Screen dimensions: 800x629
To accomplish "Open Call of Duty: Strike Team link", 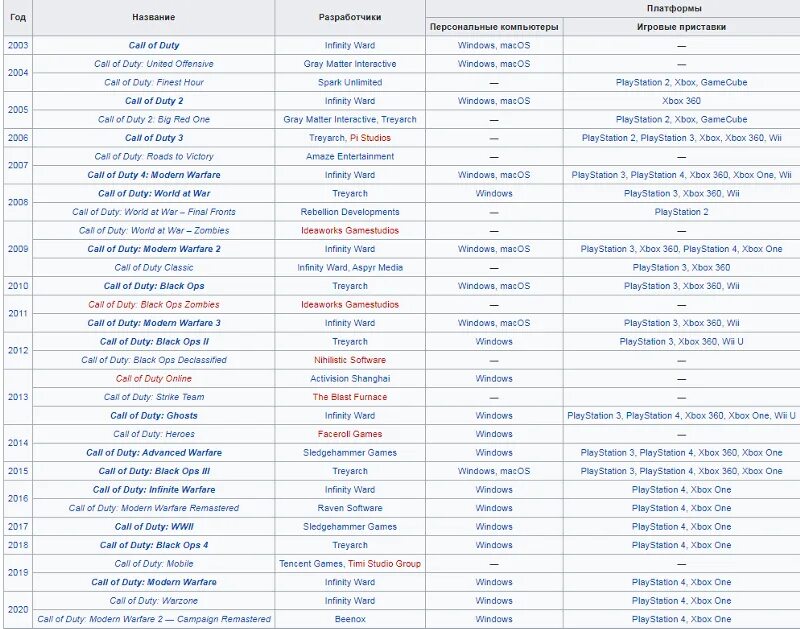I will (x=154, y=397).
